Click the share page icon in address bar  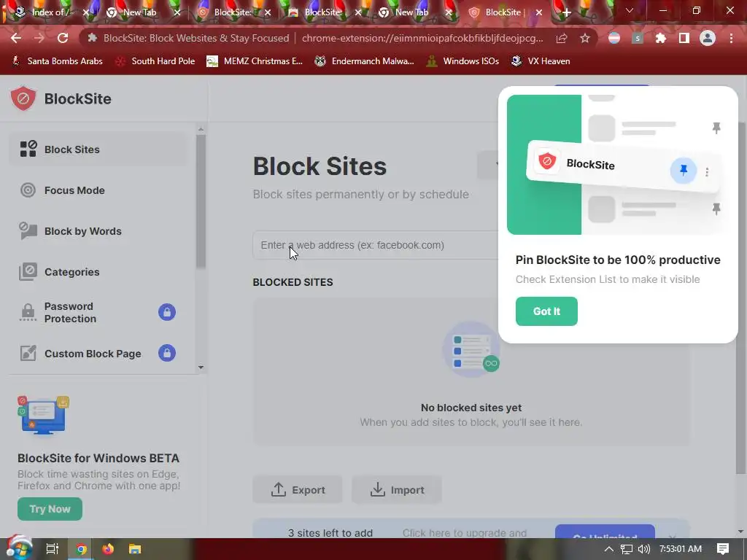(562, 38)
